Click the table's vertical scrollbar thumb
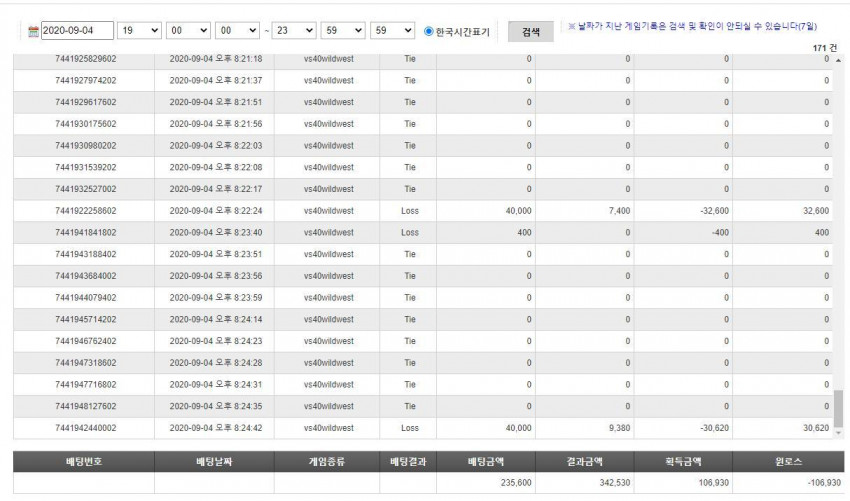Viewport: 850px width, 501px height. (x=839, y=408)
